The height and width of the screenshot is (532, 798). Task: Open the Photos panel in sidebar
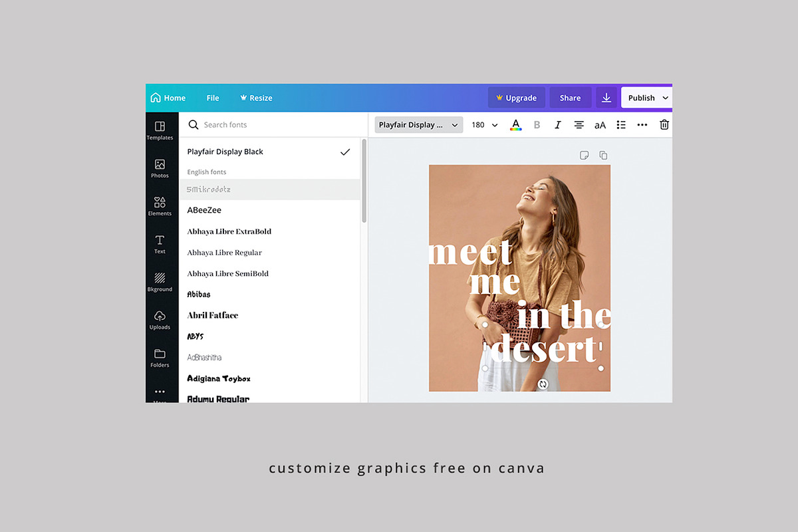[160, 168]
